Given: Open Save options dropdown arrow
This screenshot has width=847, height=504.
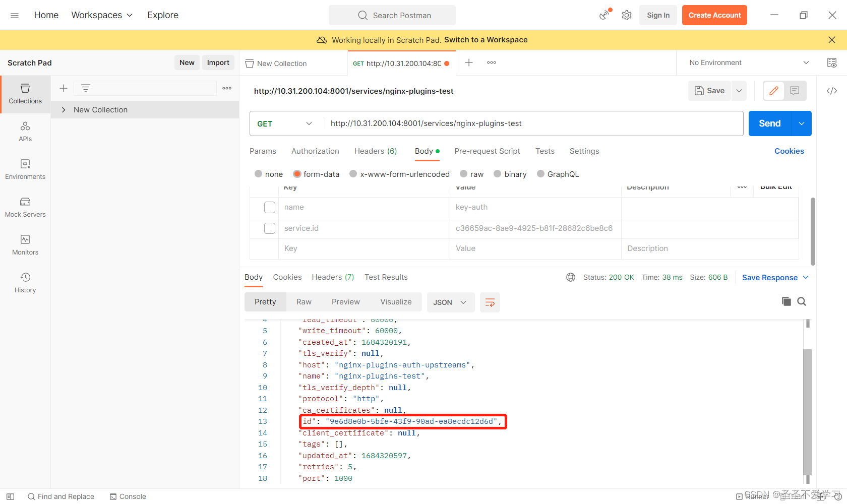Looking at the screenshot, I should (x=739, y=91).
